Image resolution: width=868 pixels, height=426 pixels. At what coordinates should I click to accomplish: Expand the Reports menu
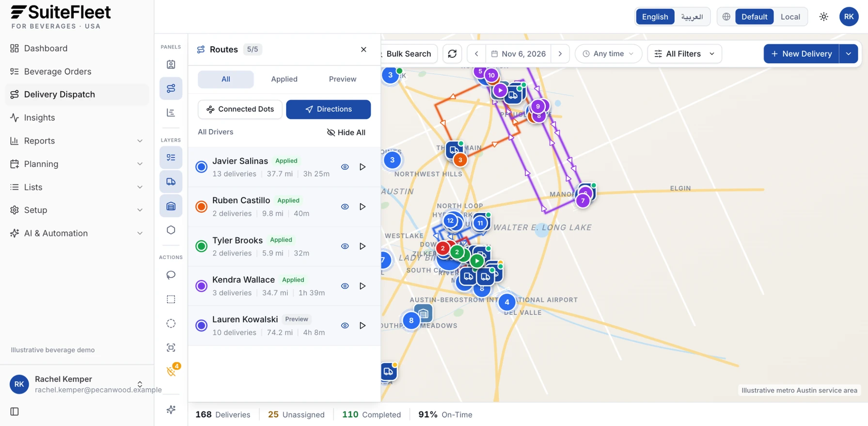click(x=77, y=141)
